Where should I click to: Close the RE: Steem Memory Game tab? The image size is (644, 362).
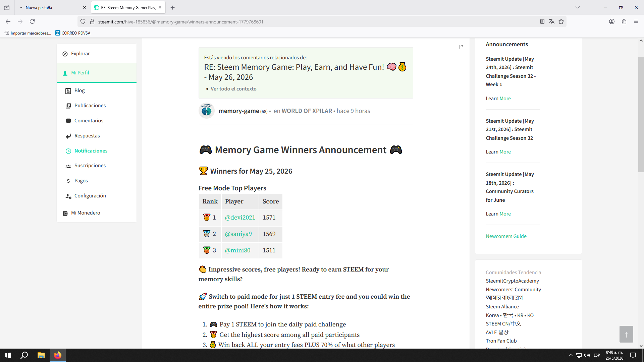click(x=160, y=7)
